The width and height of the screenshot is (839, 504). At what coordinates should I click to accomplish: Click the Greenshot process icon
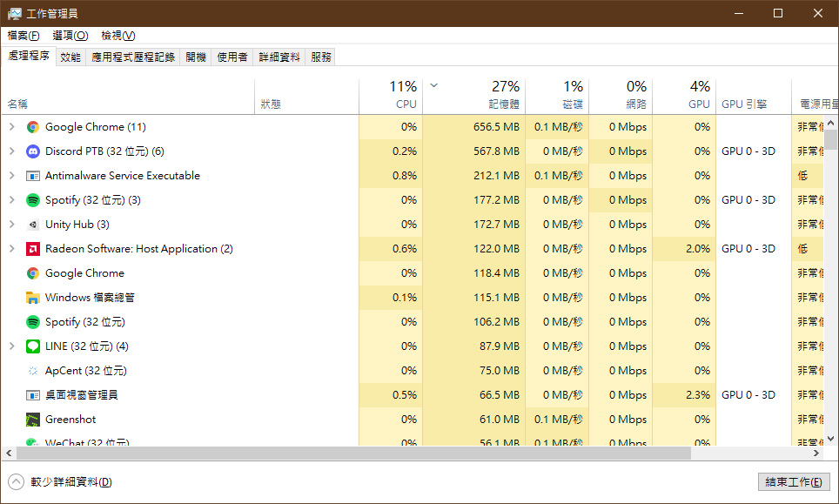pos(33,420)
